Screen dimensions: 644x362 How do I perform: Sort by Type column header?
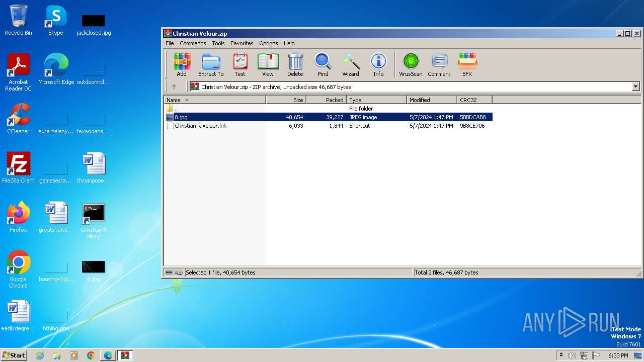(377, 100)
